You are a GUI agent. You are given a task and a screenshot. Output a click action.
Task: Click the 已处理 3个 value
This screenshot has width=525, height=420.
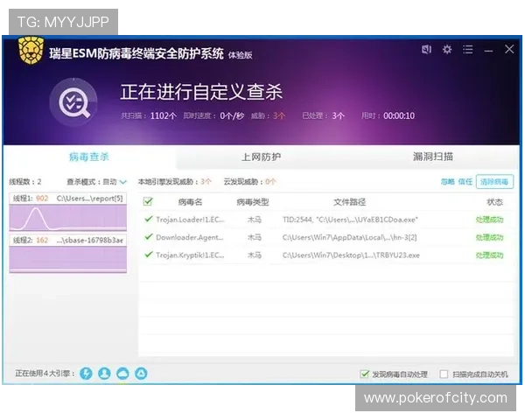click(x=323, y=115)
